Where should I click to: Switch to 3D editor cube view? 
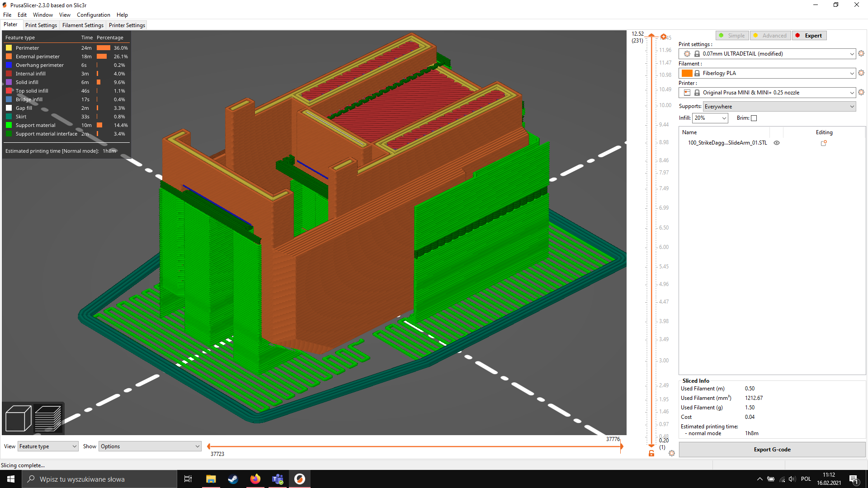tap(18, 418)
